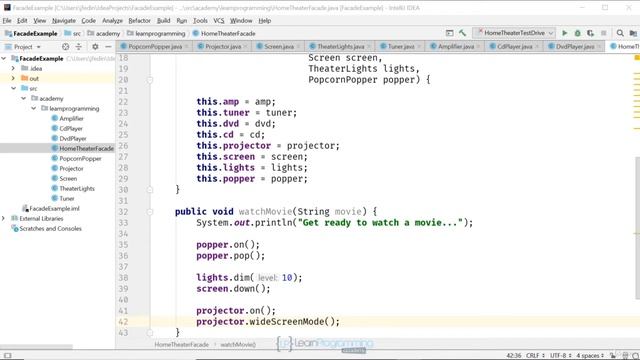Run with coverage icon in toolbar

[590, 33]
